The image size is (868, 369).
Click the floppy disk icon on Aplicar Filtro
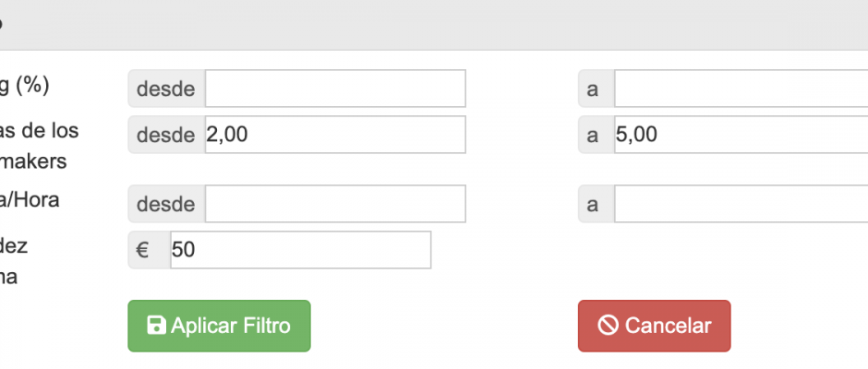pyautogui.click(x=156, y=326)
